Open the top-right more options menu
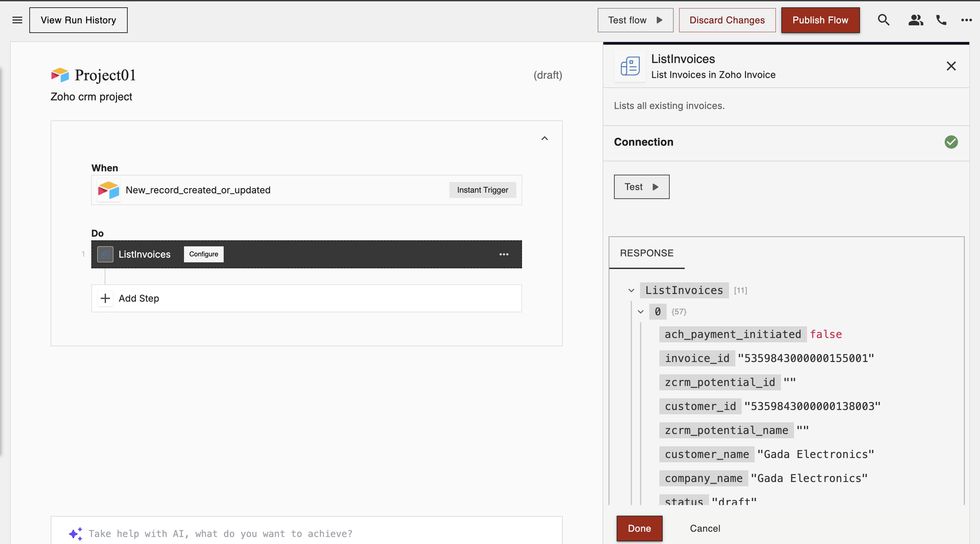The width and height of the screenshot is (980, 544). tap(966, 20)
